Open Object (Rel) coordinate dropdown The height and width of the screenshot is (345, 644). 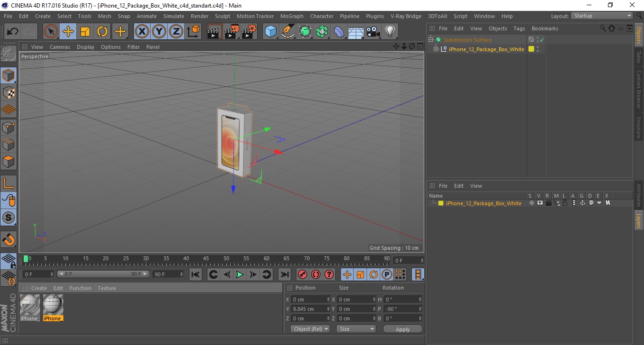coord(310,329)
